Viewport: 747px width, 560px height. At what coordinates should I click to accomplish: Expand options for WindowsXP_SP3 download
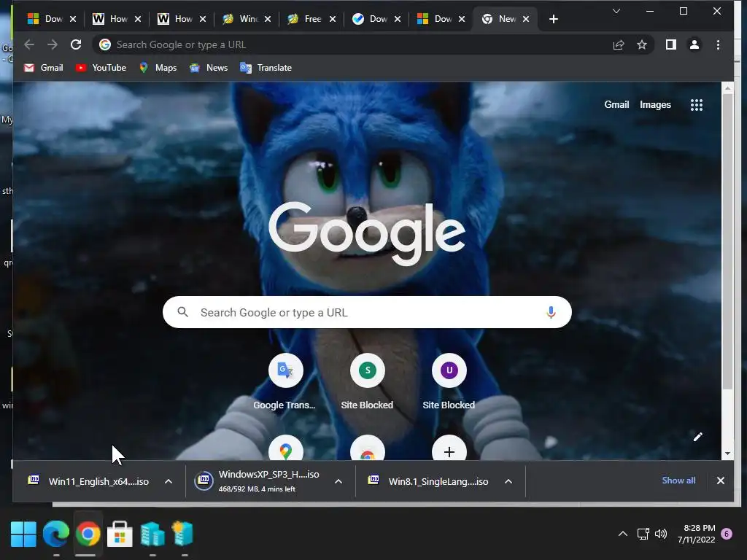pyautogui.click(x=338, y=481)
